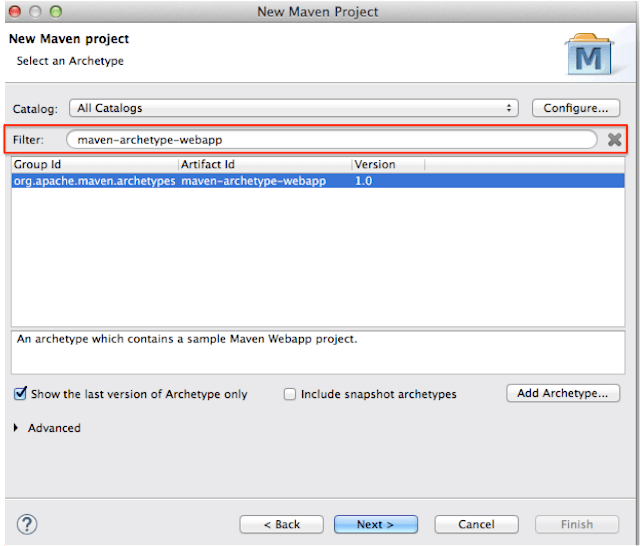
Task: Sort by Version column header
Action: pyautogui.click(x=387, y=164)
